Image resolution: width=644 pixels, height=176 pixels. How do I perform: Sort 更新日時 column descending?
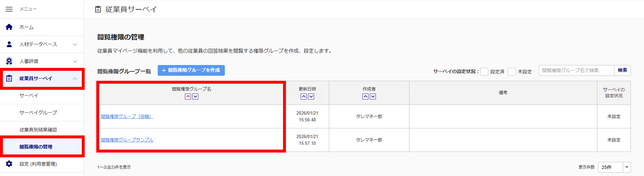[311, 97]
